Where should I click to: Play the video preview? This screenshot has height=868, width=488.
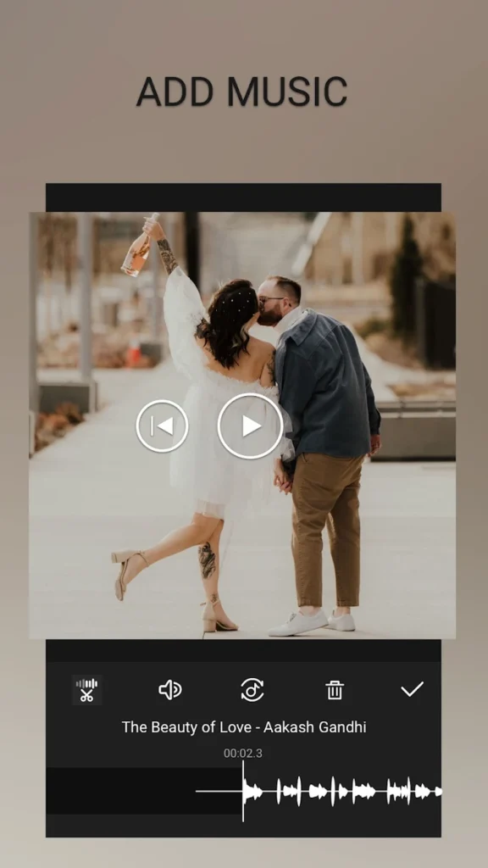[x=250, y=426]
